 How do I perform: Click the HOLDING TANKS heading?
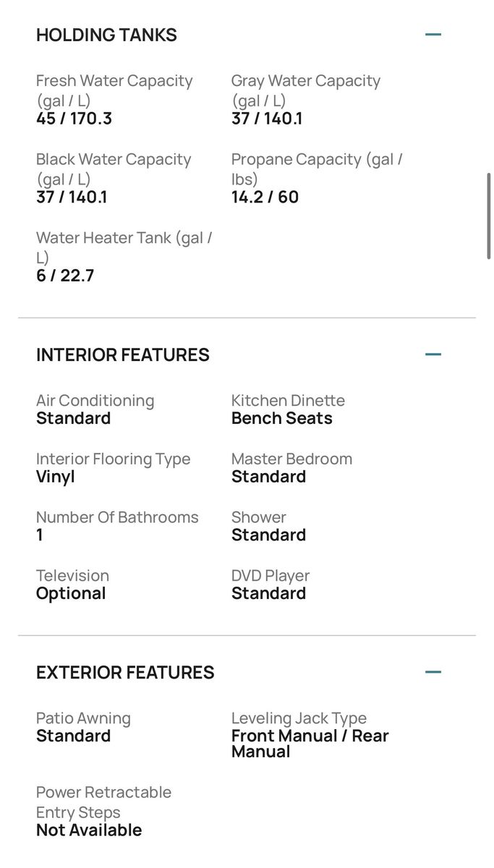[106, 35]
